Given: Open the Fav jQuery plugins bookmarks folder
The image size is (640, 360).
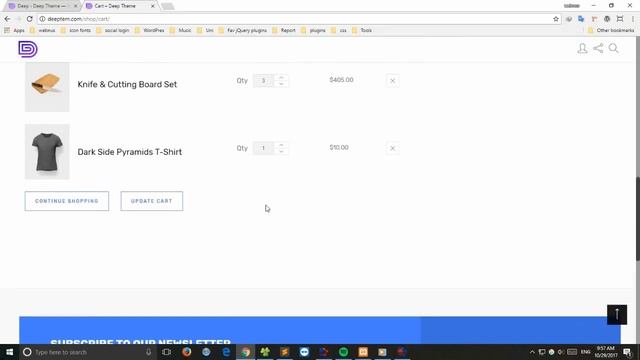Looking at the screenshot, I should pos(242,30).
